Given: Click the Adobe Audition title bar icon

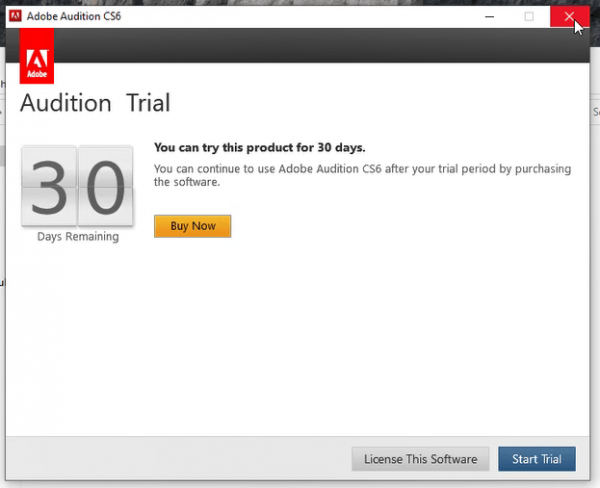Looking at the screenshot, I should [x=15, y=17].
